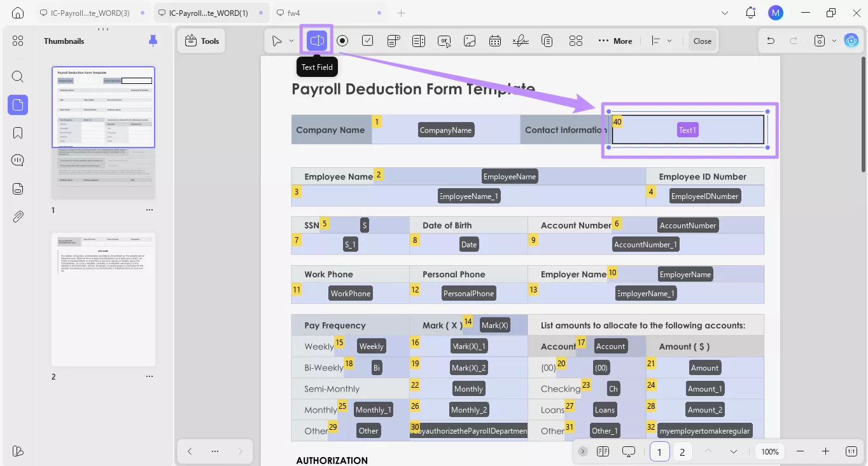This screenshot has height=466, width=868.
Task: Open the form fields list panel
Action: click(18, 189)
